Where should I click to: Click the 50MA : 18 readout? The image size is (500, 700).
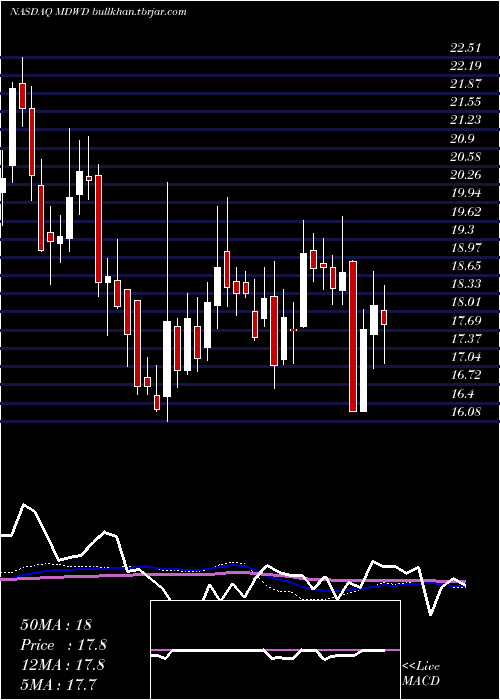pyautogui.click(x=56, y=625)
